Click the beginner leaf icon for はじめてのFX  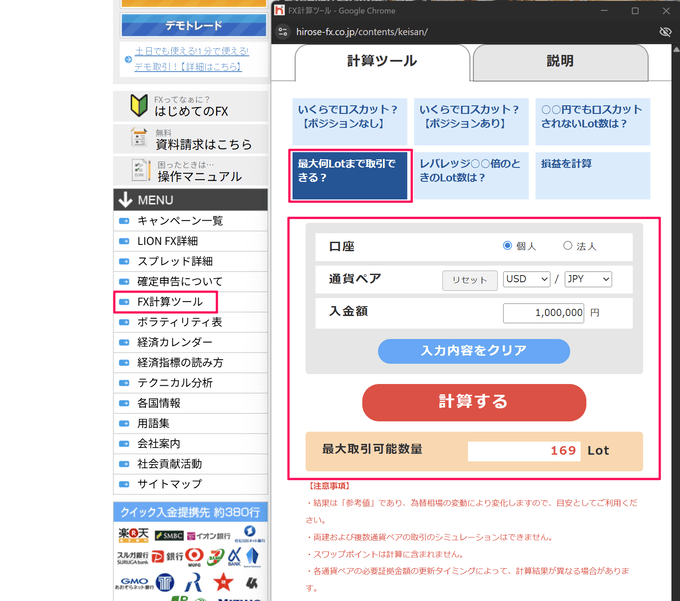[x=139, y=105]
